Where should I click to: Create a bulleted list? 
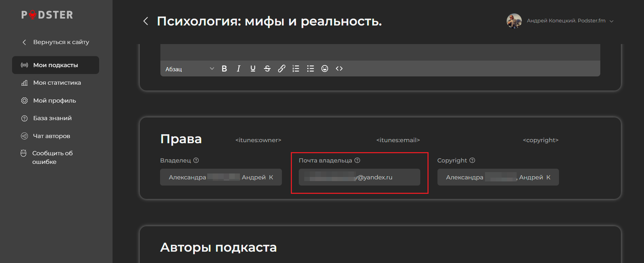pyautogui.click(x=310, y=69)
